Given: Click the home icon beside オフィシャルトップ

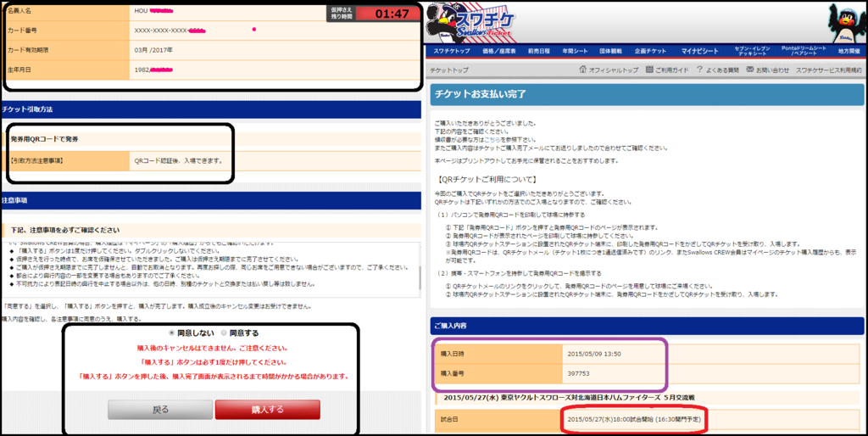Looking at the screenshot, I should [x=582, y=70].
